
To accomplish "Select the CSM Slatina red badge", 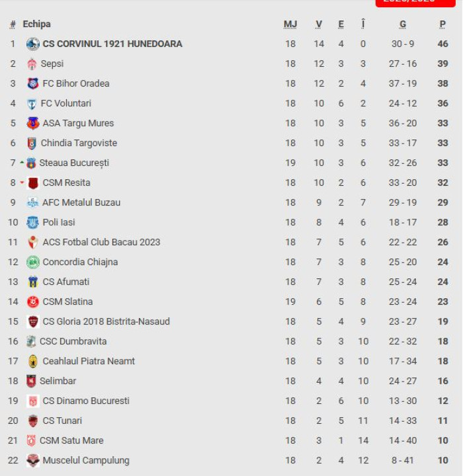I will [x=32, y=302].
